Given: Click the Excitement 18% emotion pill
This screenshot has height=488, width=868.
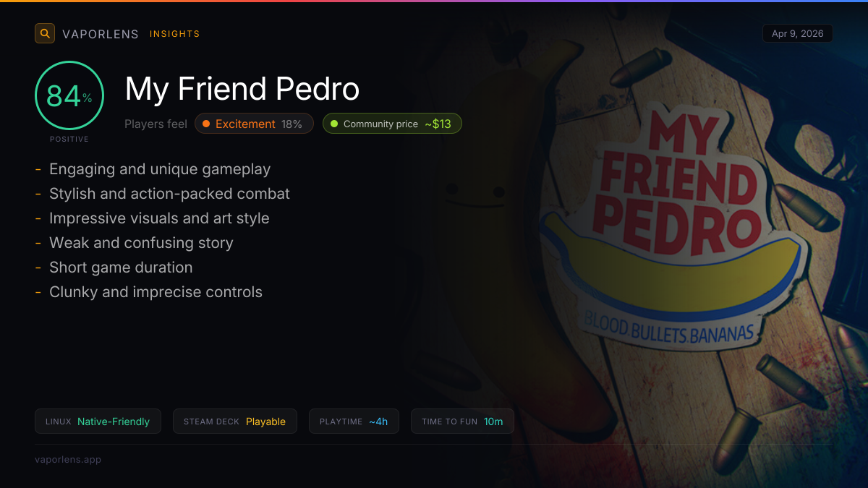Looking at the screenshot, I should (254, 124).
